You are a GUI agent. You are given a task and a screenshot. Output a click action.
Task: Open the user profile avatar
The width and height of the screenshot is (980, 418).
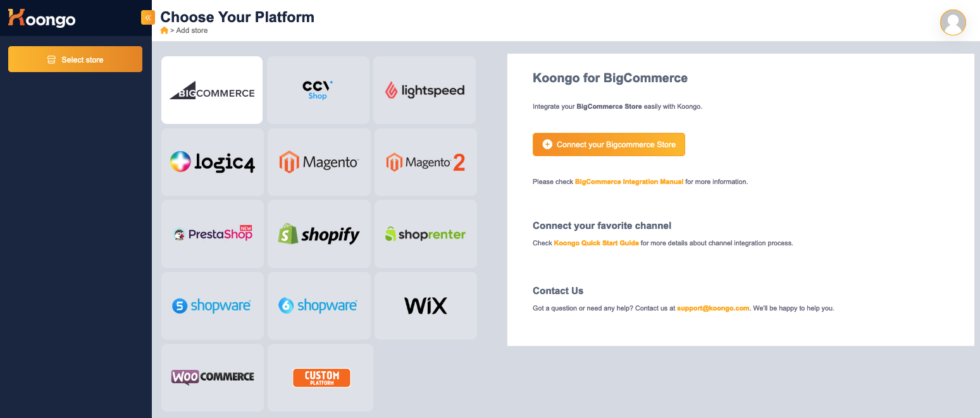(x=953, y=22)
